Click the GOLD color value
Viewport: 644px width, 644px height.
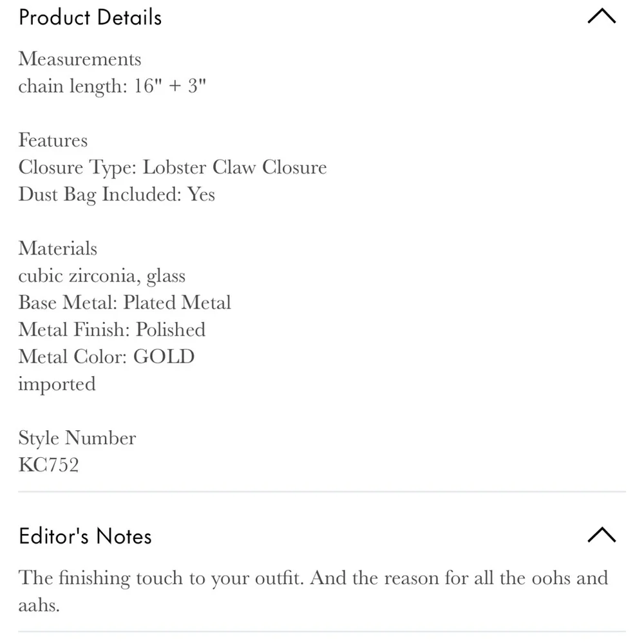point(164,357)
